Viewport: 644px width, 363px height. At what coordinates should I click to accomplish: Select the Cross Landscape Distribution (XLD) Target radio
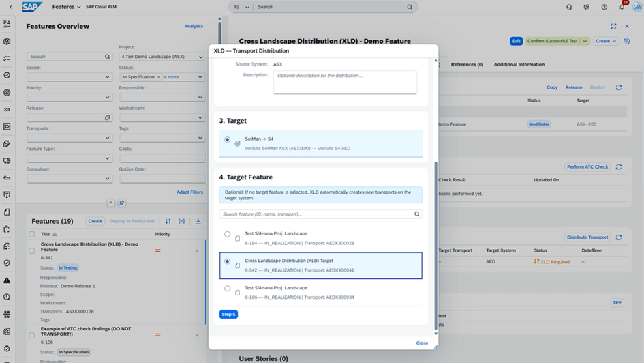pos(227,261)
